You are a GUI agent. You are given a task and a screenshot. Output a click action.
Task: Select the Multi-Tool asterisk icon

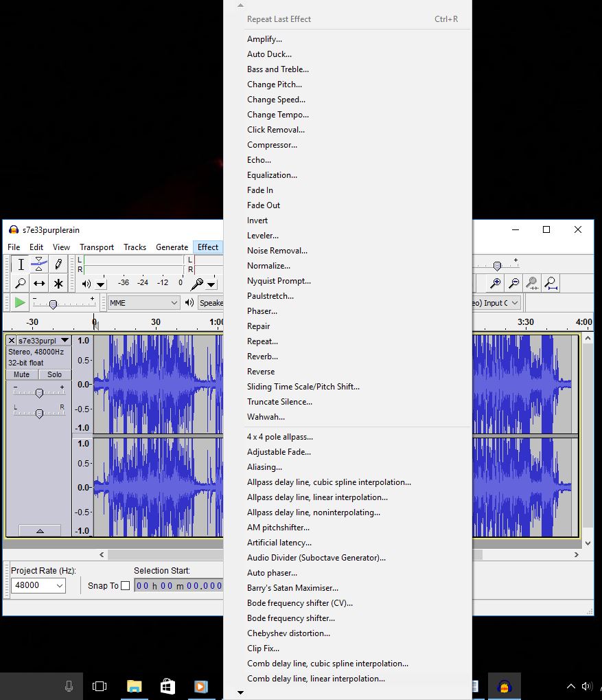pos(58,283)
